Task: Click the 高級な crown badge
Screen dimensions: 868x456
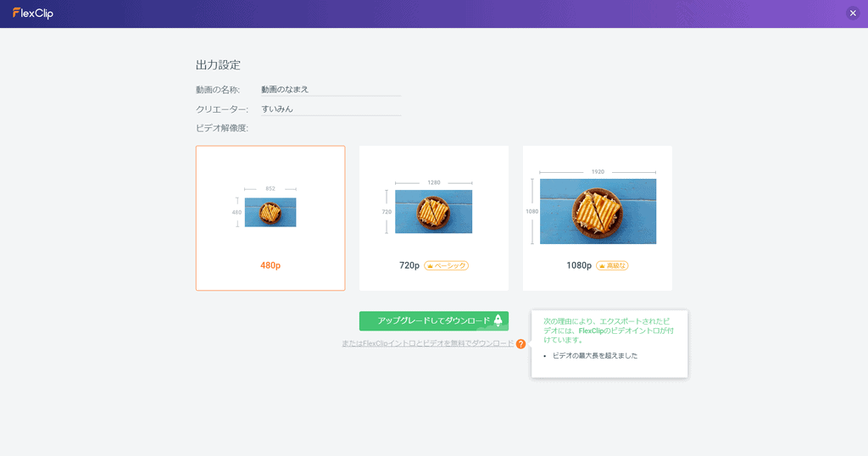Action: click(x=612, y=265)
